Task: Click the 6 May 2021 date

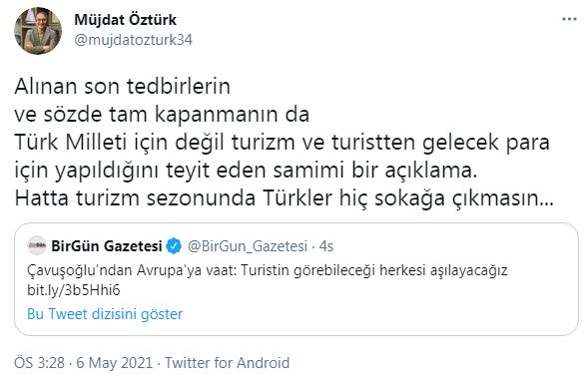Action: tap(115, 363)
